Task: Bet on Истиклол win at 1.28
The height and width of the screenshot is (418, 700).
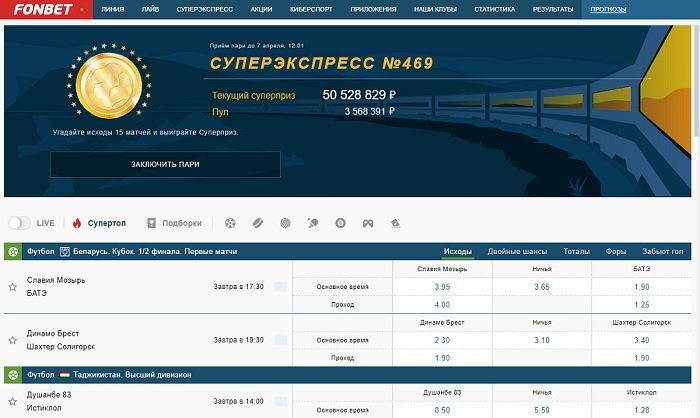Action: [642, 410]
